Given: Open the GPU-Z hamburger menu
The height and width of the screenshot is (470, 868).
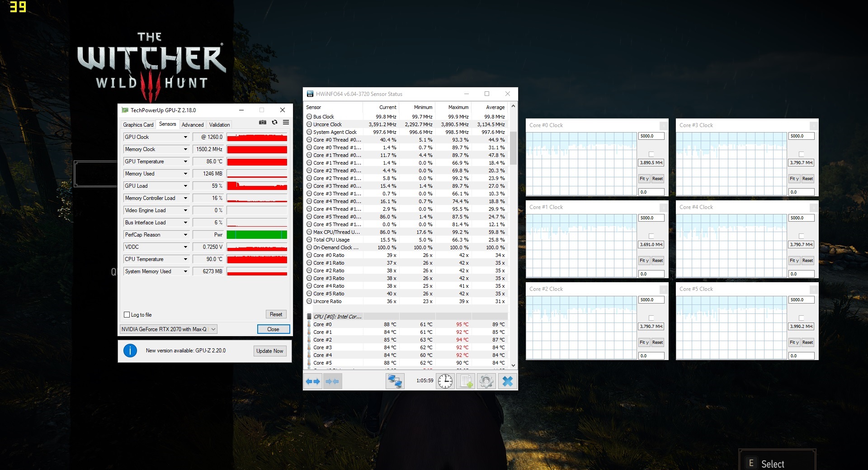Looking at the screenshot, I should coord(286,123).
